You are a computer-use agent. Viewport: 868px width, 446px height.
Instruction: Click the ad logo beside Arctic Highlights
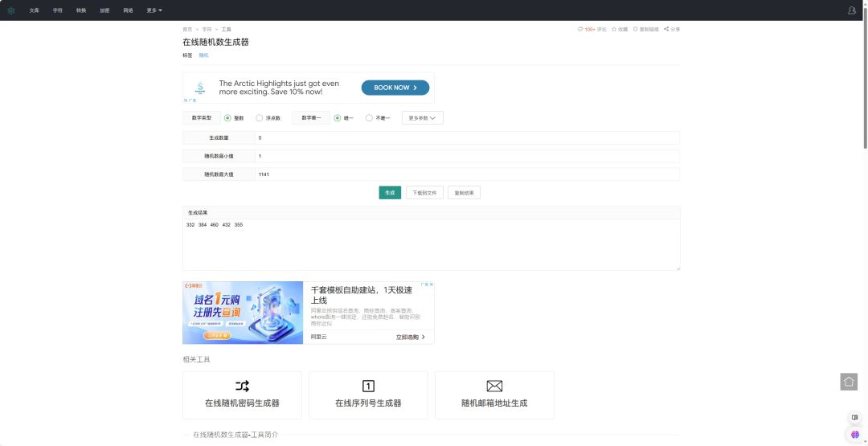(x=200, y=88)
